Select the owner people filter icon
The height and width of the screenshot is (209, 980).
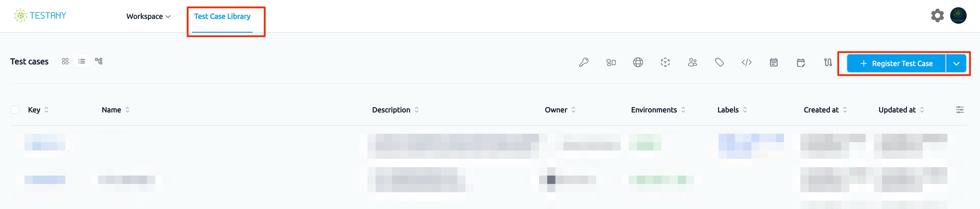692,62
